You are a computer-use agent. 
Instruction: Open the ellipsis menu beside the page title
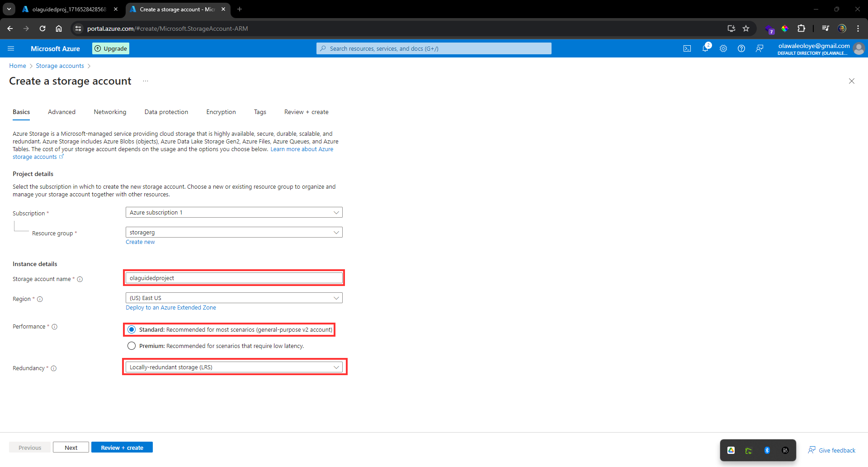coord(146,81)
